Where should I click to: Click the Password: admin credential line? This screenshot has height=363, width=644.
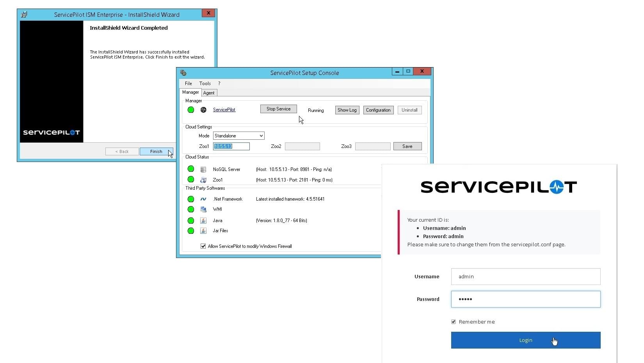point(443,236)
